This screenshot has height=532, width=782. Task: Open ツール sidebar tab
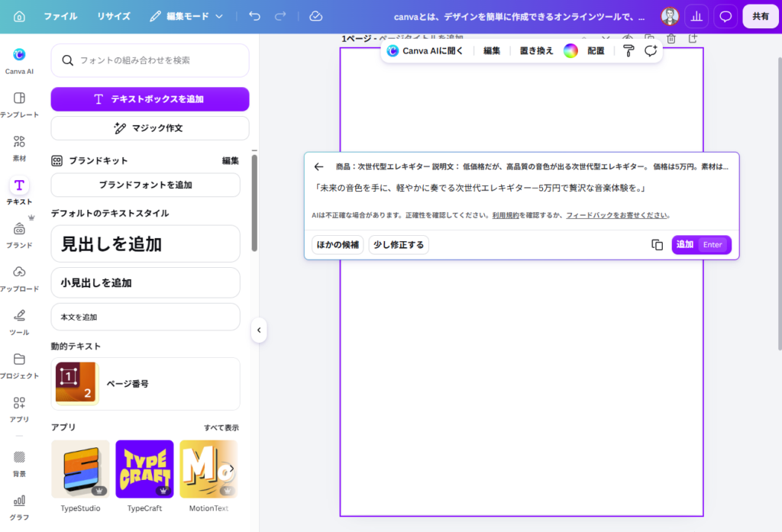click(19, 321)
